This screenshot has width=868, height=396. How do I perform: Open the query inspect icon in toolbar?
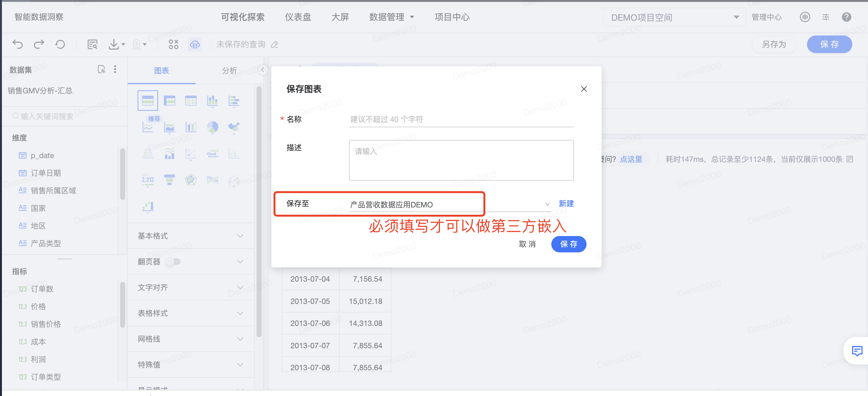coord(92,44)
